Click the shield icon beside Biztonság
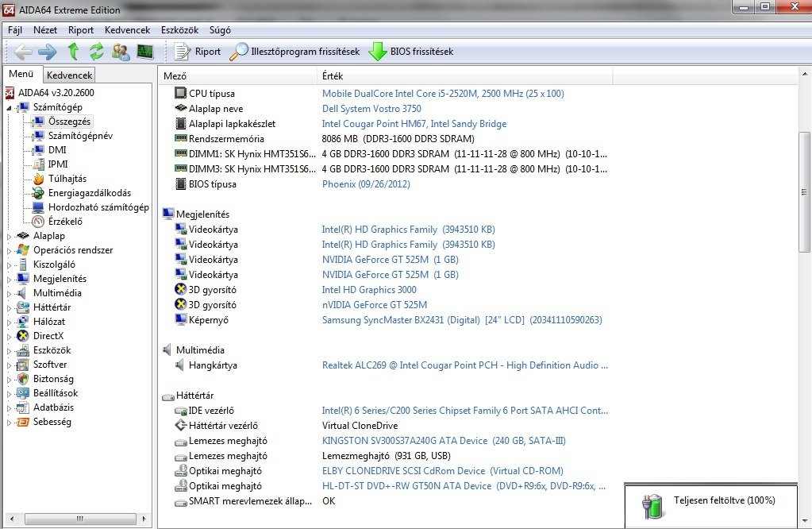Viewport: 812px width, 529px height. (23, 379)
